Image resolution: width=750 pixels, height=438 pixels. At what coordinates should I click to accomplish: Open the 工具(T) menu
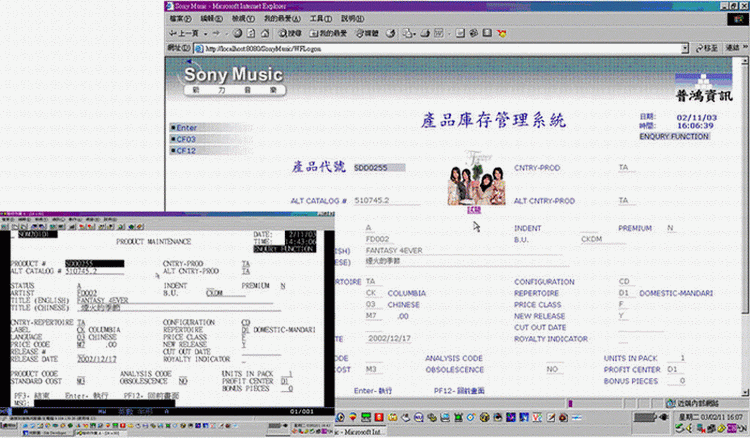click(x=320, y=18)
